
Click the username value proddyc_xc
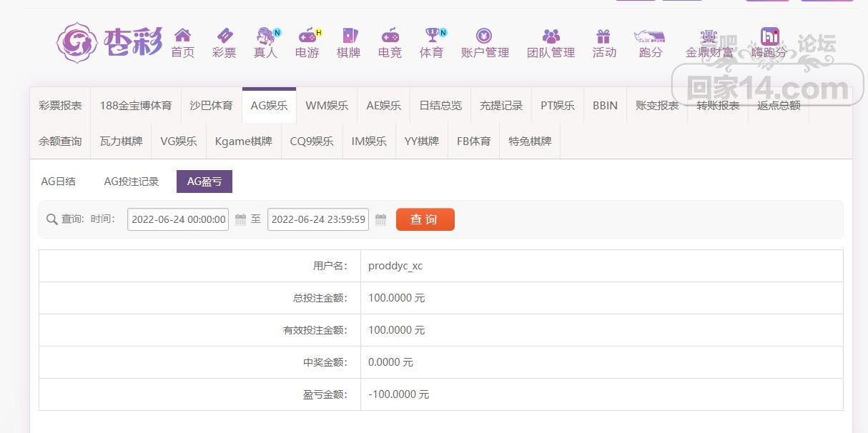[395, 266]
